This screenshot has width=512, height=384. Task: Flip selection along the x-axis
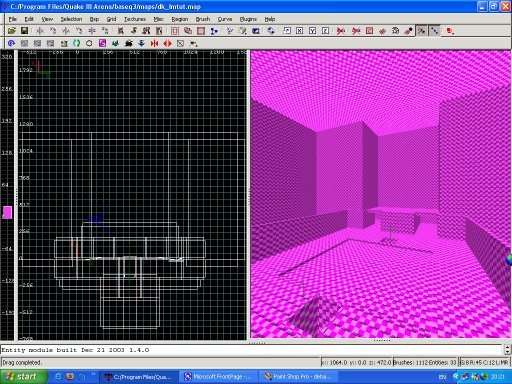[x=40, y=31]
